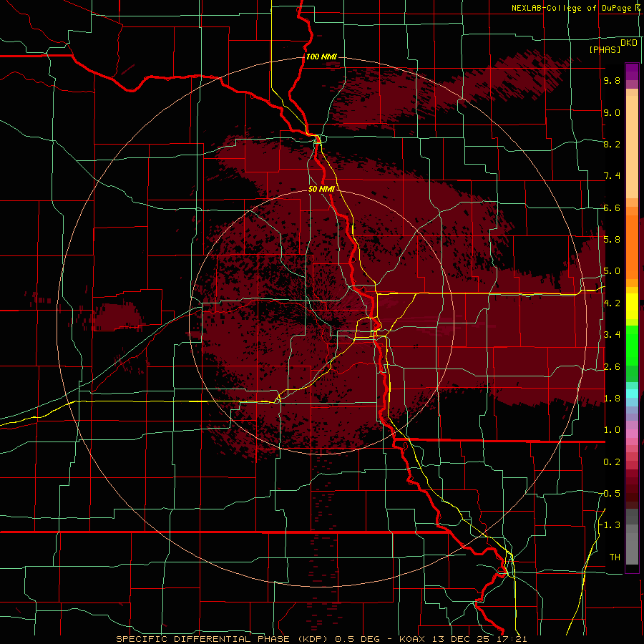The image size is (644, 644).
Task: Click the -1.3 color scale value
Action: [x=611, y=525]
